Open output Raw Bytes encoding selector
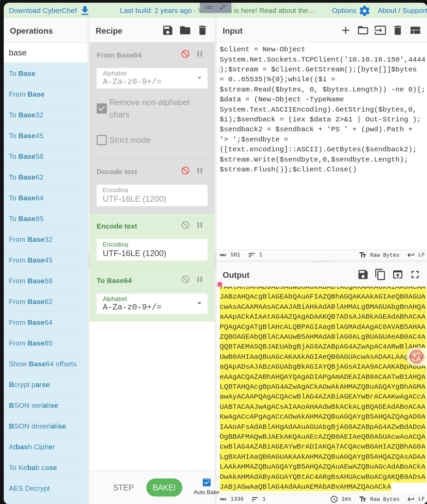 click(x=379, y=499)
